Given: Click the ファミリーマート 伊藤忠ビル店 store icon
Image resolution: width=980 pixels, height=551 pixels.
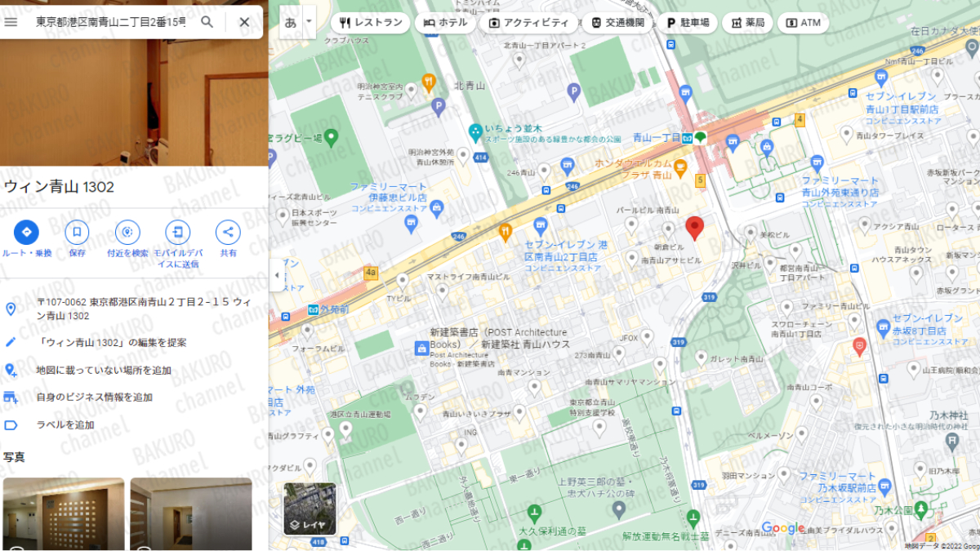Looking at the screenshot, I should [437, 208].
